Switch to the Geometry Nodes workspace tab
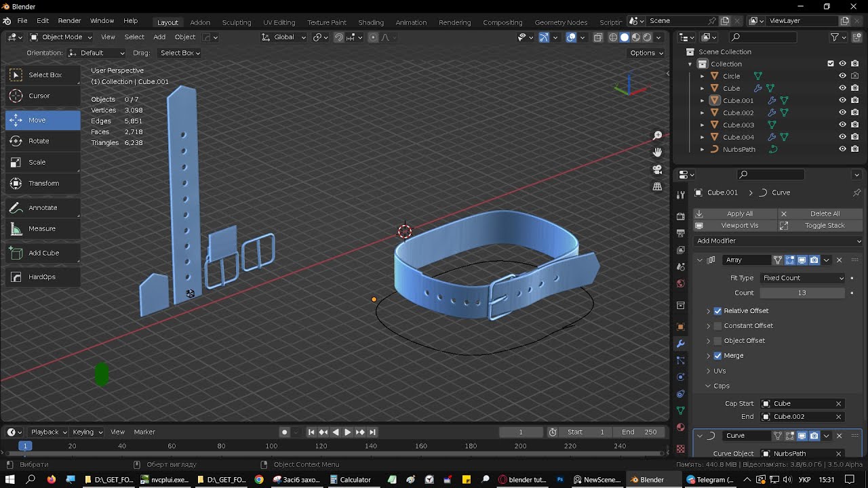The image size is (868, 488). [x=561, y=22]
